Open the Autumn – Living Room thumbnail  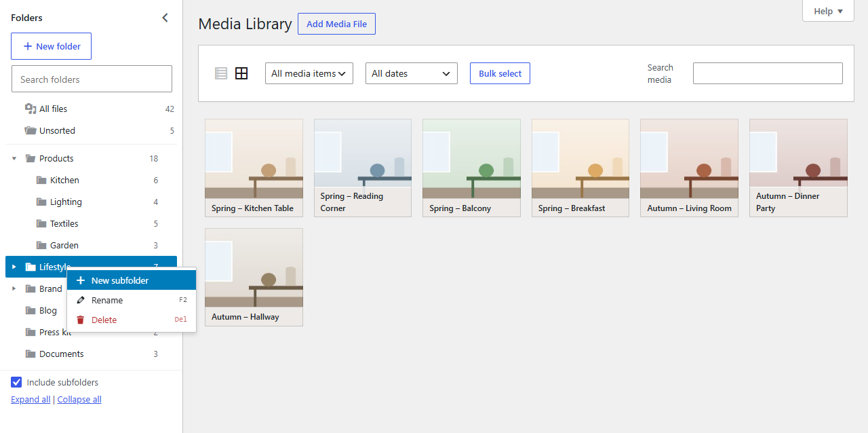(x=689, y=168)
